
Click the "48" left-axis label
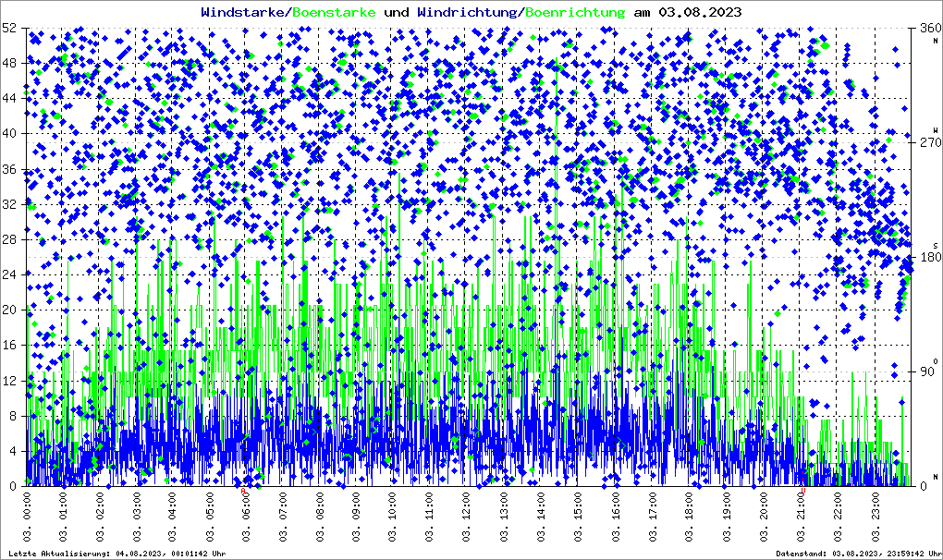click(x=8, y=63)
